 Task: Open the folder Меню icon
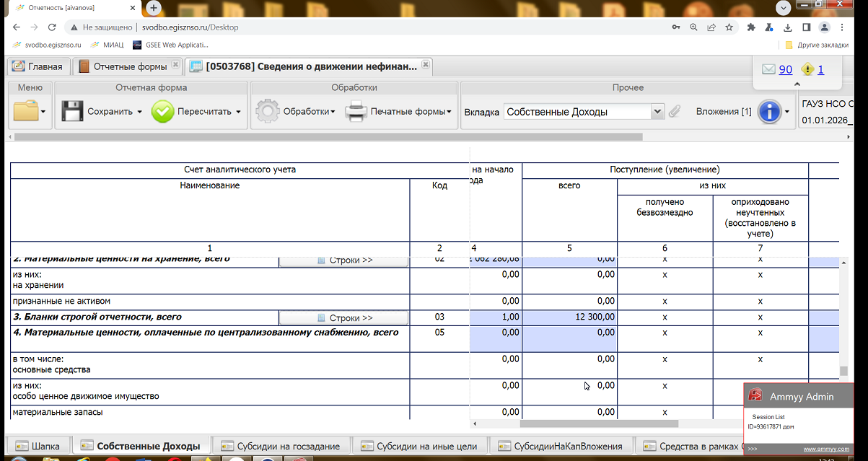pos(26,111)
